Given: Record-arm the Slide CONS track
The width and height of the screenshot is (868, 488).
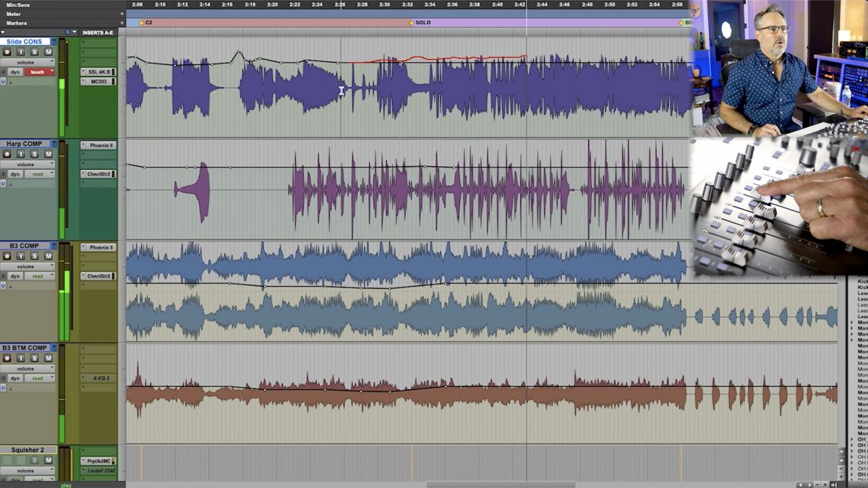Looking at the screenshot, I should (7, 52).
